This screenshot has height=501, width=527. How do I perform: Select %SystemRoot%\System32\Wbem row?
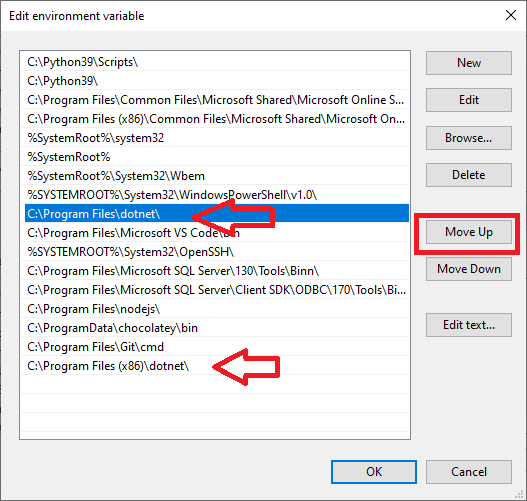pyautogui.click(x=215, y=176)
